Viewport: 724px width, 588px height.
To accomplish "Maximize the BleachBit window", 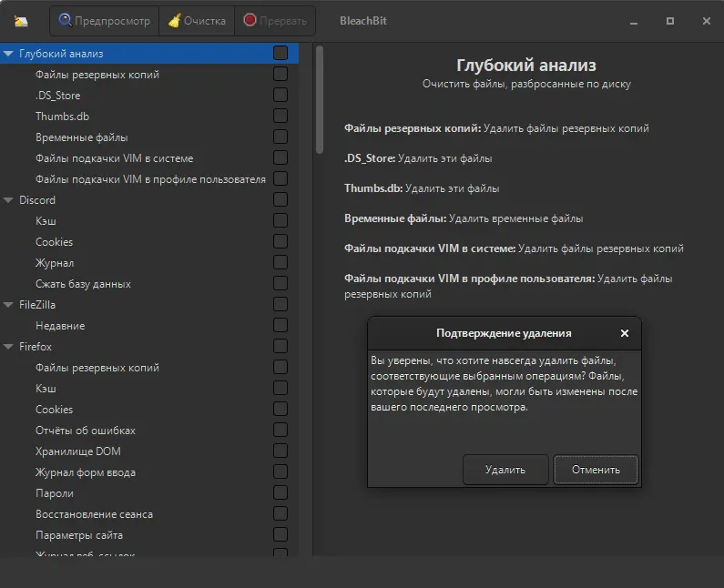I will click(x=670, y=20).
